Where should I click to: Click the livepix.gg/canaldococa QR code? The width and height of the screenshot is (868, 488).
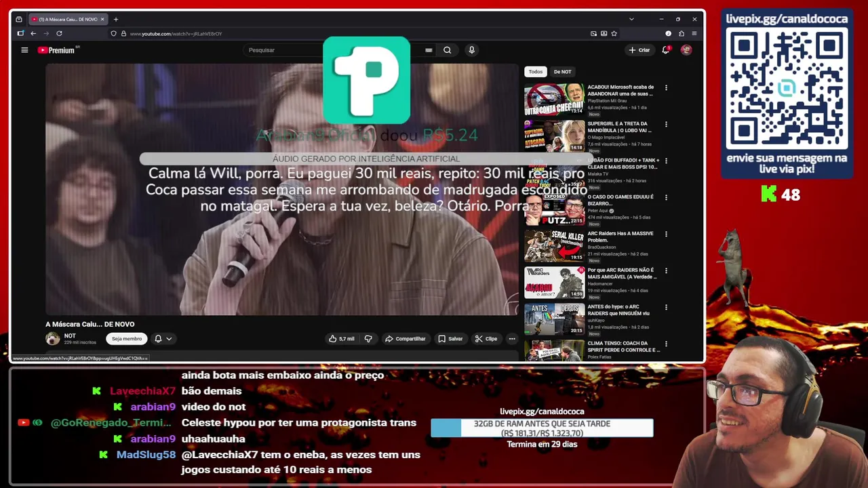point(787,88)
